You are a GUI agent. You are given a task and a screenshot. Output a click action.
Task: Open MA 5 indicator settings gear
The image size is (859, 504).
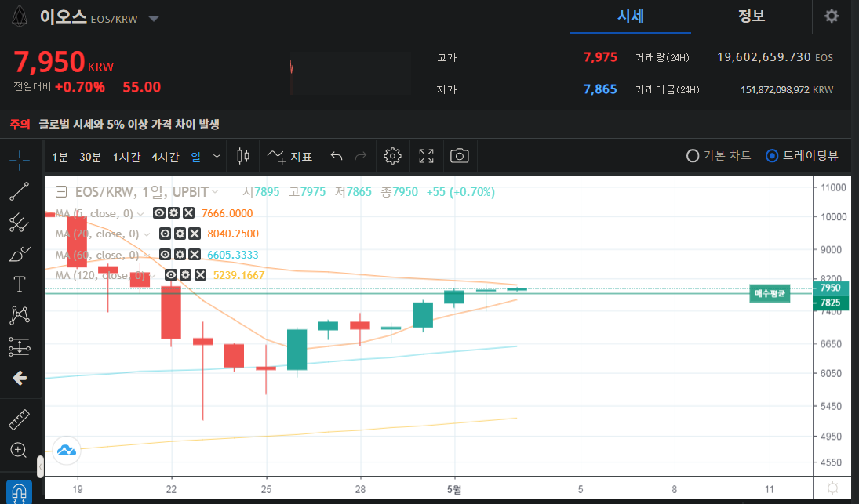(173, 213)
